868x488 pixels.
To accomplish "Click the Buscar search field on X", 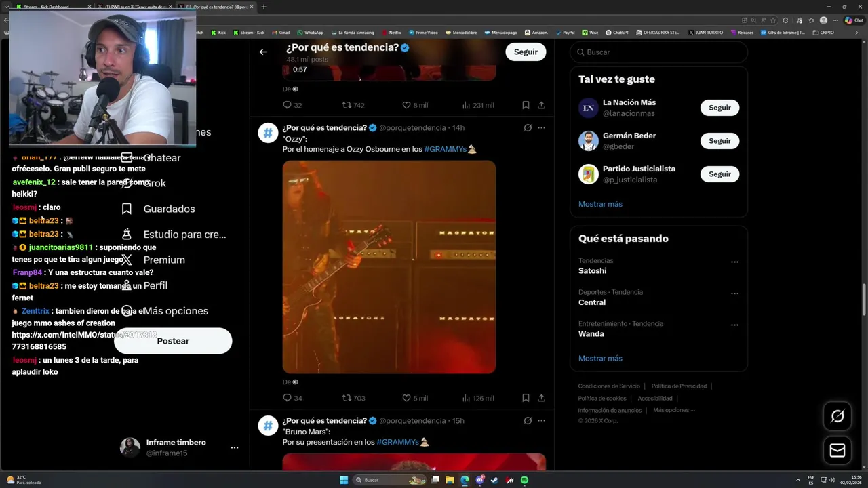I will [x=658, y=52].
